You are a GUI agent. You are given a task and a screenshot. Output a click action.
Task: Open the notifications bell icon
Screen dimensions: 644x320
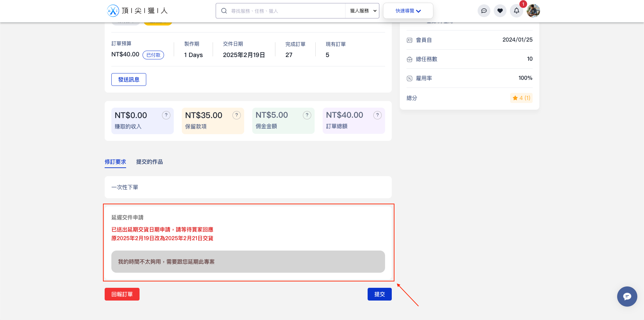(516, 11)
